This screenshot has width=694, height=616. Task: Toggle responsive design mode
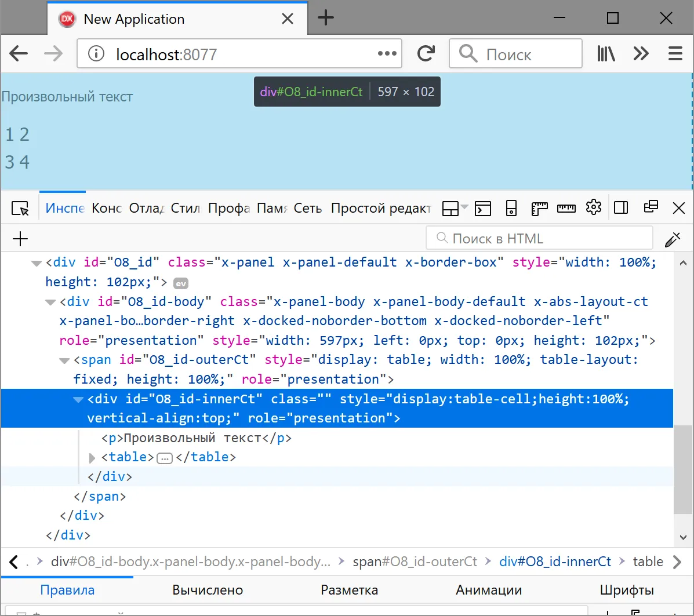[x=511, y=208]
